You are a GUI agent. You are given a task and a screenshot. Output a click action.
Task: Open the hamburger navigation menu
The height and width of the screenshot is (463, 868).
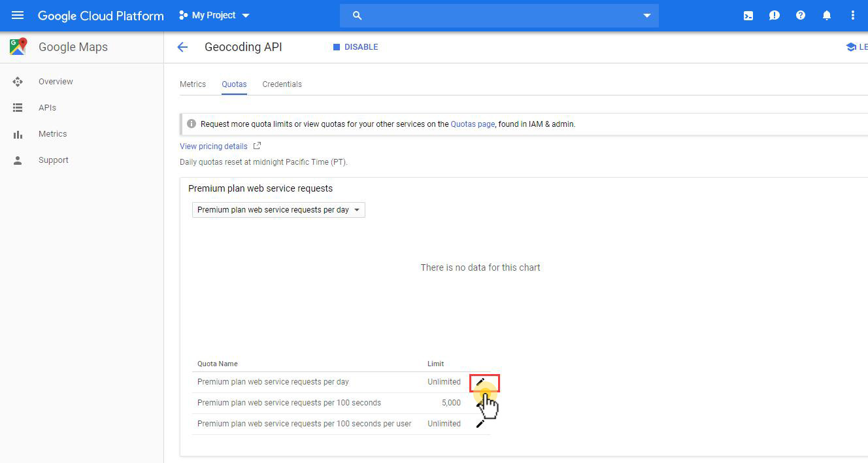click(x=18, y=15)
